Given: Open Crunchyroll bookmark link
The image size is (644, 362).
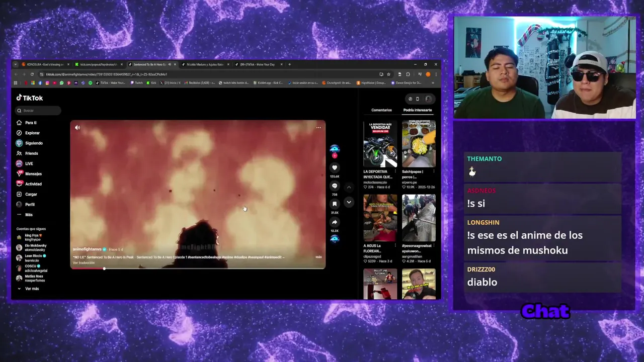Looking at the screenshot, I should click(339, 83).
